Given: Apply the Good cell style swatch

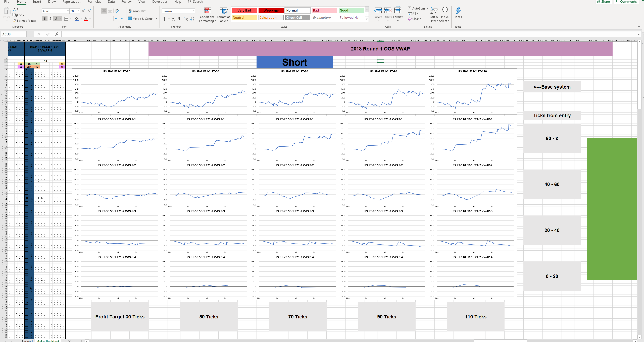Looking at the screenshot, I should coord(351,10).
